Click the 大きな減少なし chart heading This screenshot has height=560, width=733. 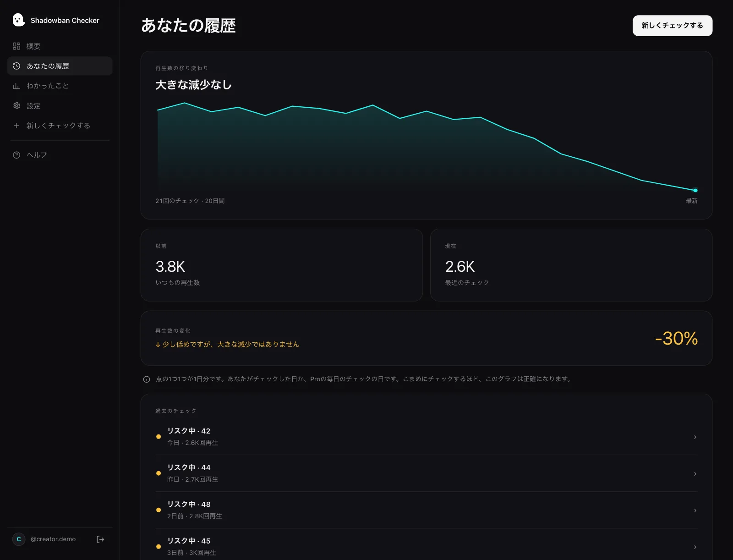(x=193, y=85)
